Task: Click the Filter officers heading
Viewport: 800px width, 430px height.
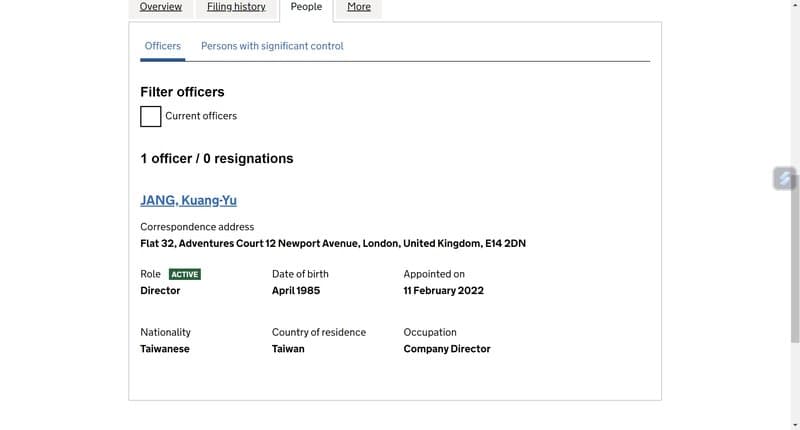Action: tap(182, 92)
